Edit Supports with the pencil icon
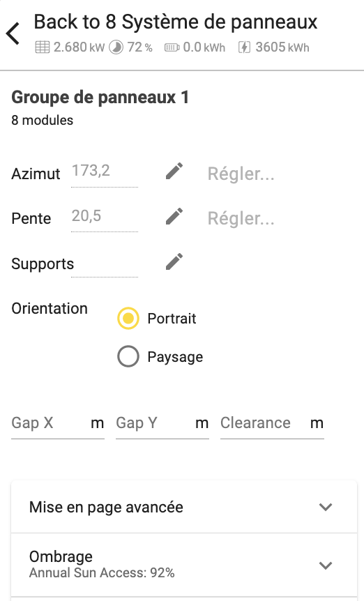Viewport: 364px width, 601px height. pos(174,261)
